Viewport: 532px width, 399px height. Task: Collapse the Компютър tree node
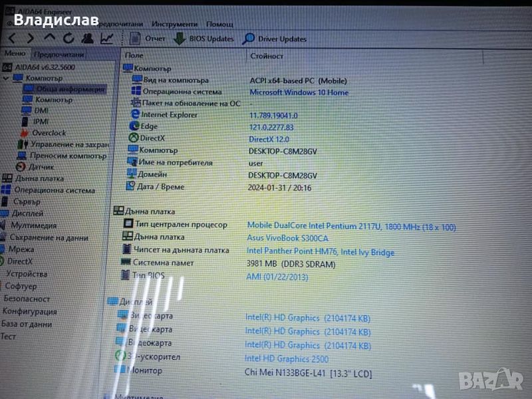[6, 78]
